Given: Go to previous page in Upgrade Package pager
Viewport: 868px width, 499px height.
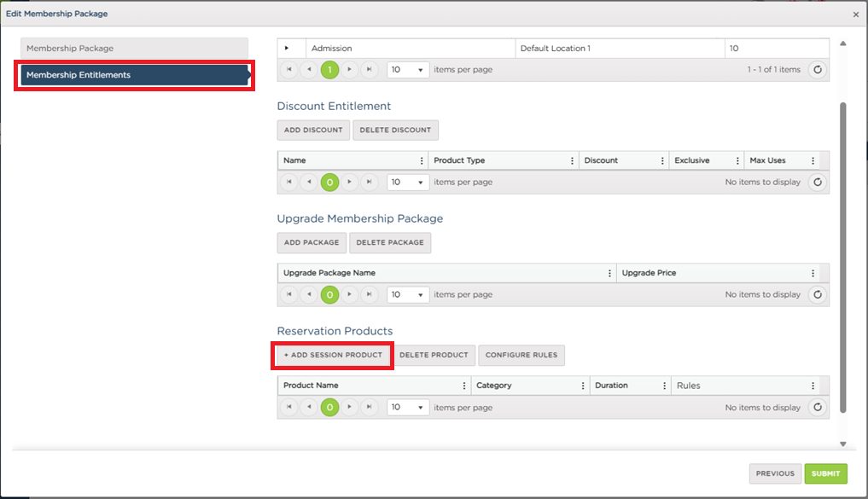Looking at the screenshot, I should pyautogui.click(x=309, y=295).
